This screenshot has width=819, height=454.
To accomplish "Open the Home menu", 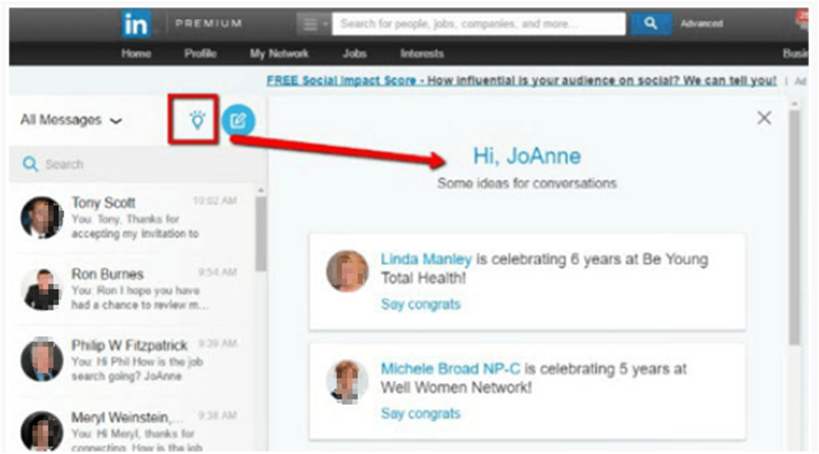I will (x=136, y=54).
